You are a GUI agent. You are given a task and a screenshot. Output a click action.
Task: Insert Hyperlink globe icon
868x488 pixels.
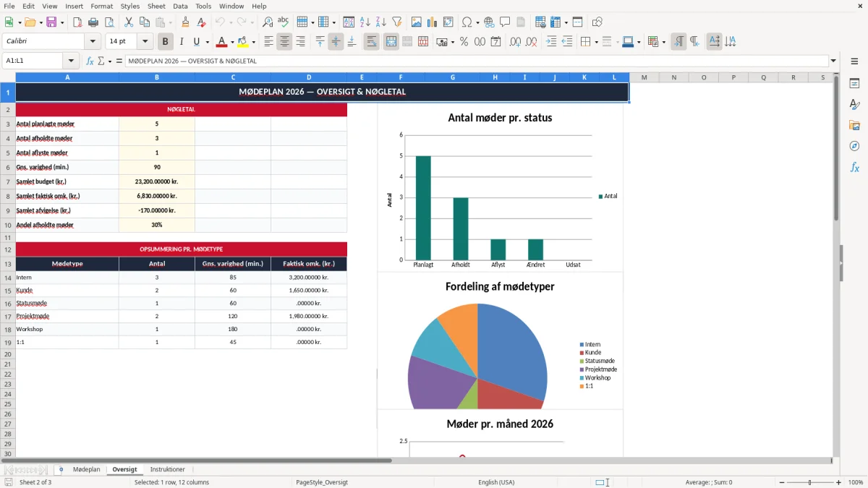point(489,22)
